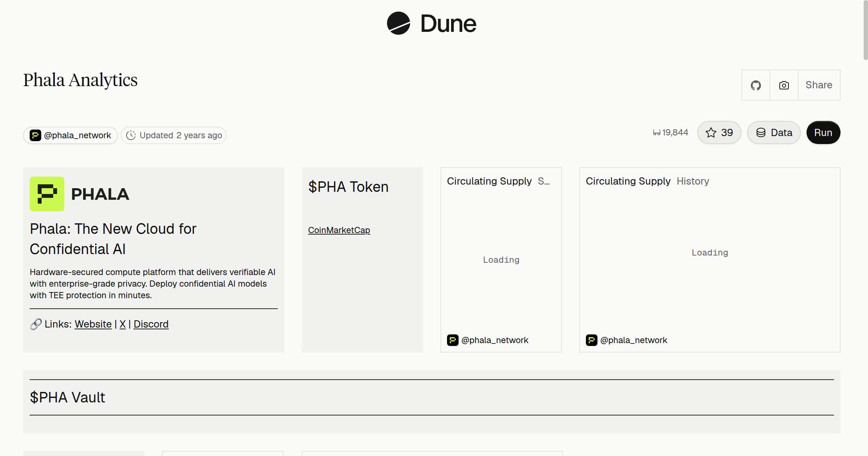Click the clock icon beside Updated
Image resolution: width=868 pixels, height=456 pixels.
(x=131, y=135)
